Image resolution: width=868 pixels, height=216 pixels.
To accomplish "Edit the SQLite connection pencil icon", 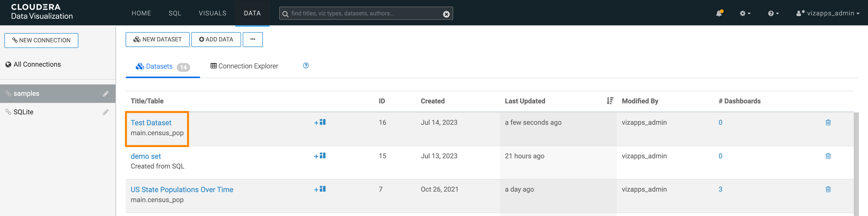I will click(x=106, y=112).
